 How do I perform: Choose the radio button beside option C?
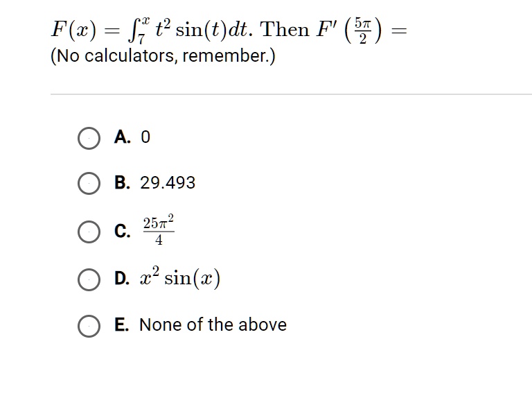[x=89, y=232]
